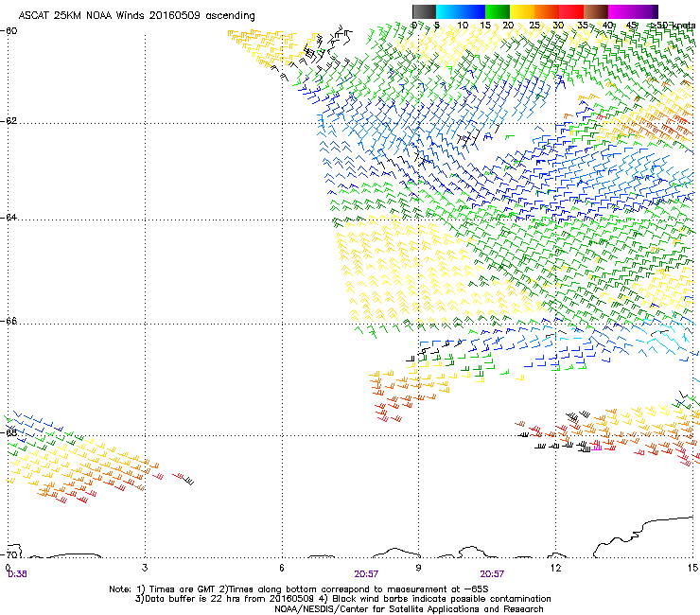Click the red 30-35 knots legend segment
Image resolution: width=700 pixels, height=615 pixels.
(x=571, y=11)
